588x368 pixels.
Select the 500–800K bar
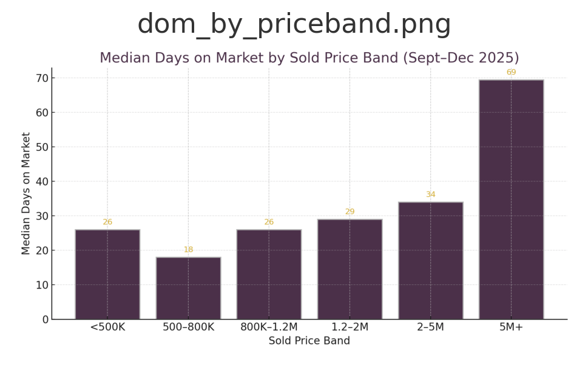click(188, 288)
